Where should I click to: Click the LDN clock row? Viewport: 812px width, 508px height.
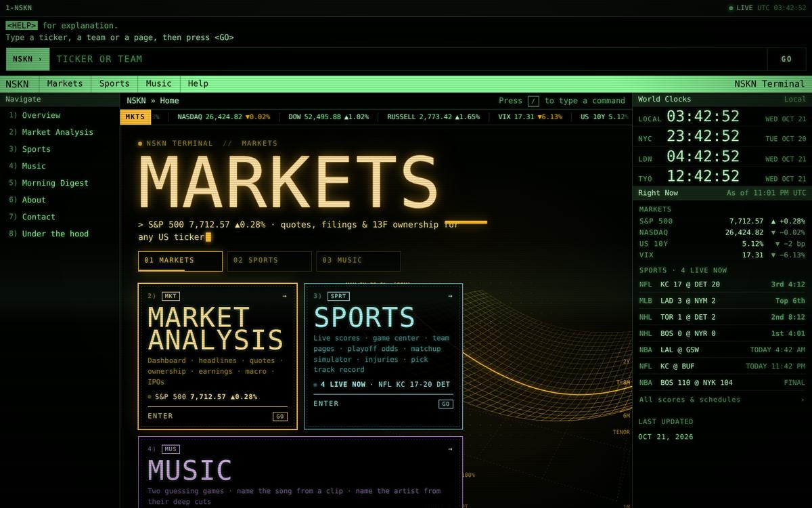tap(722, 156)
